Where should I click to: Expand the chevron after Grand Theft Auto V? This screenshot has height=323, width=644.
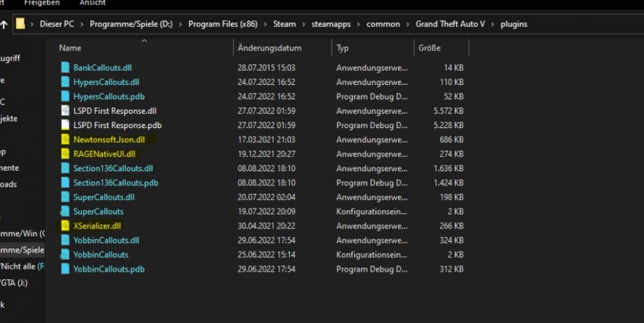coord(493,24)
